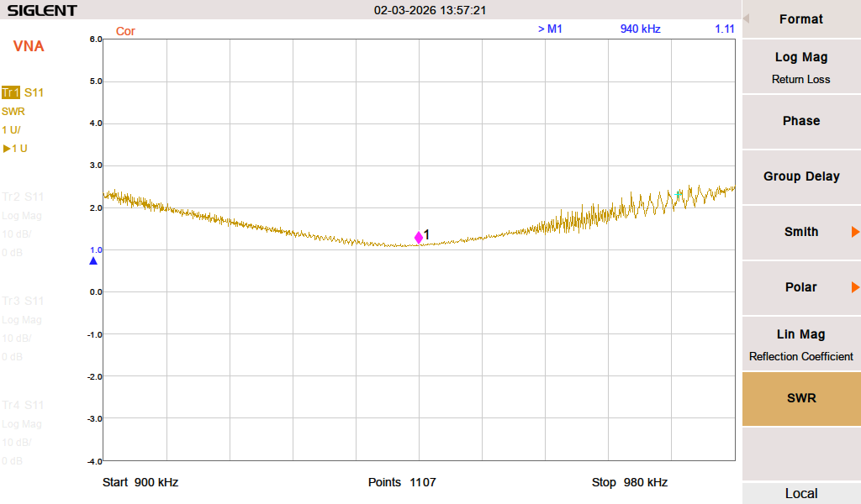Edit the Points 1107 setting
The width and height of the screenshot is (861, 504).
402,482
